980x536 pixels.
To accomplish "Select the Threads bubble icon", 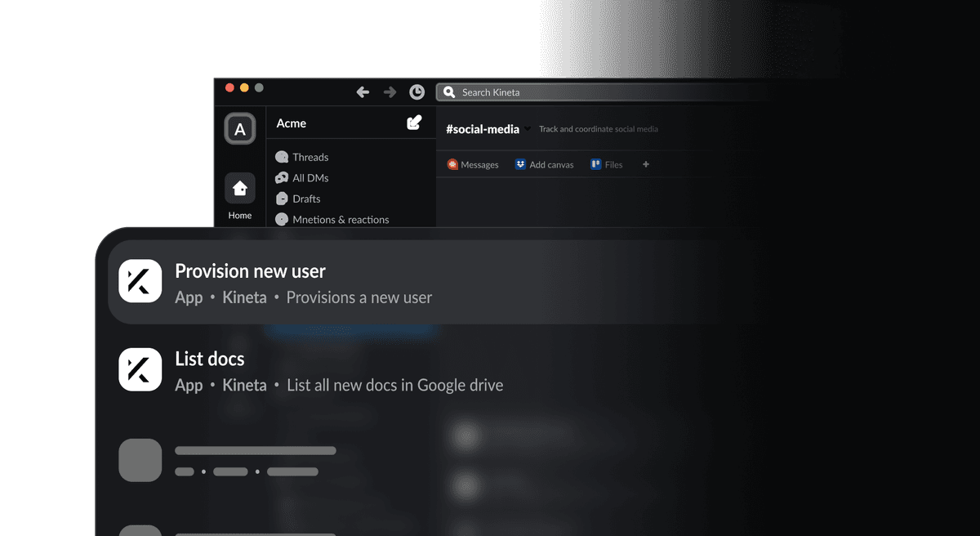I will click(282, 157).
